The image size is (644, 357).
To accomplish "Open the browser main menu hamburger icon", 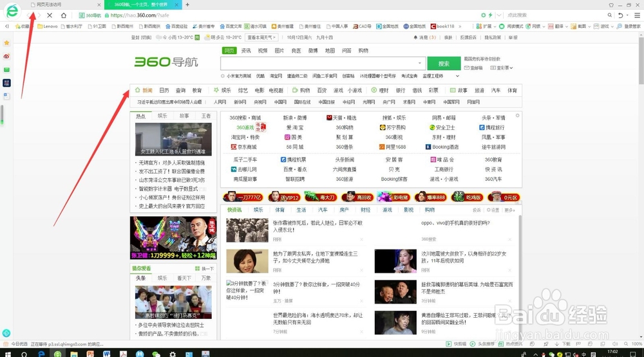I will pos(637,15).
